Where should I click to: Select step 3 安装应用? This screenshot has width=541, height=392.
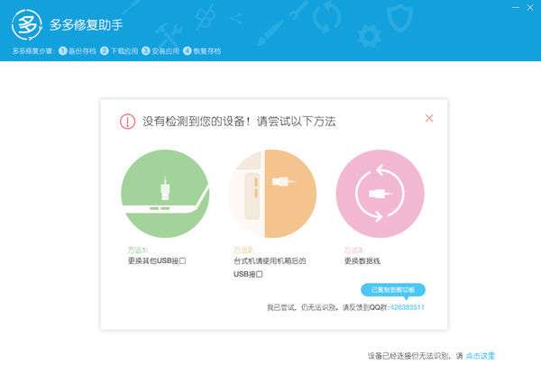[160, 51]
